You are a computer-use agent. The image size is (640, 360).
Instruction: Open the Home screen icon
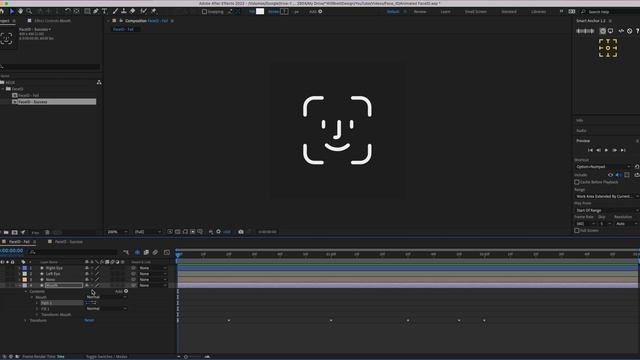coord(2,11)
